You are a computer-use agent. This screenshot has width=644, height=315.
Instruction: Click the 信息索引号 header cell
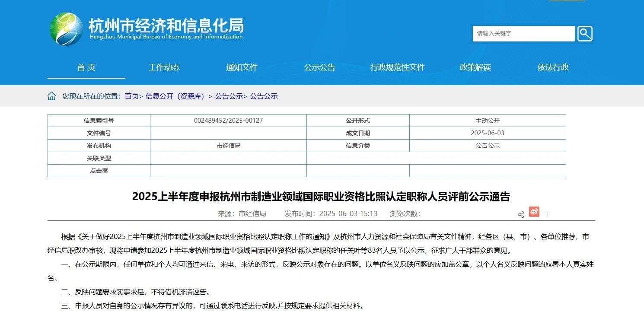[x=99, y=121]
